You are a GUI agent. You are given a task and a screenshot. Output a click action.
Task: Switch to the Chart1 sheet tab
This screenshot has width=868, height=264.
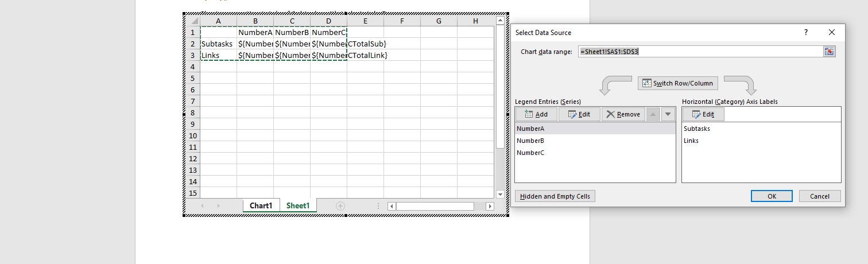pos(261,206)
